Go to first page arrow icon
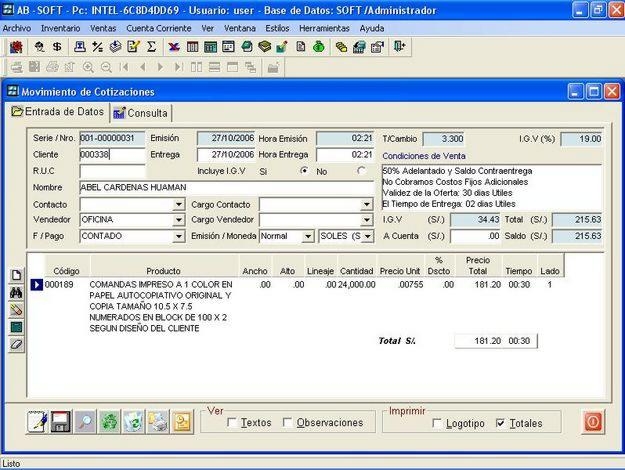The image size is (625, 470). click(124, 67)
